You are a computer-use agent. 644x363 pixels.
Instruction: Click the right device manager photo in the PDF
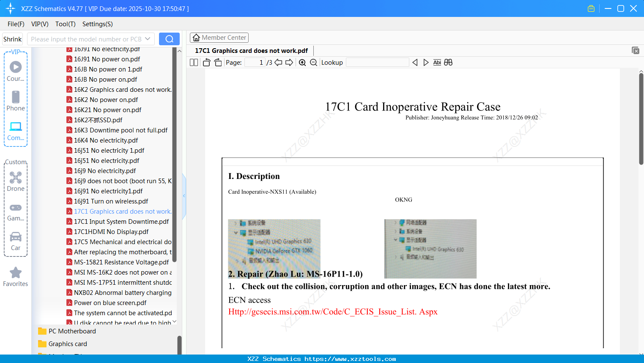(430, 249)
